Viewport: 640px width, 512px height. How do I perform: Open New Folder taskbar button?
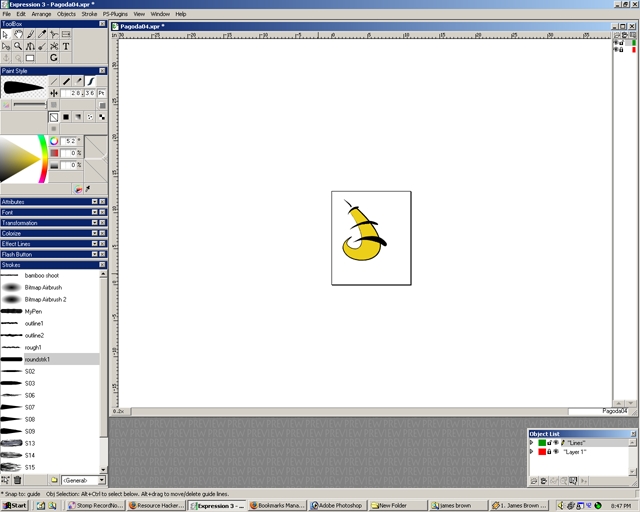pos(397,505)
